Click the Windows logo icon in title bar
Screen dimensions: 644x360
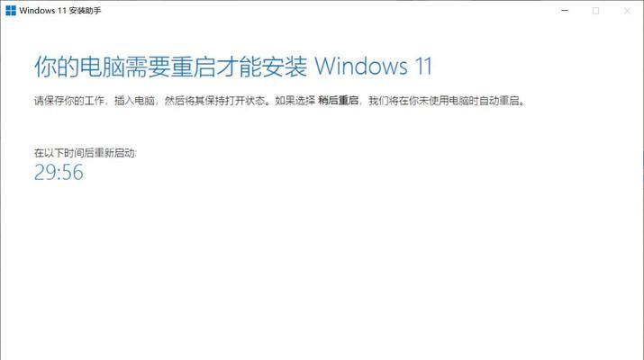11,11
